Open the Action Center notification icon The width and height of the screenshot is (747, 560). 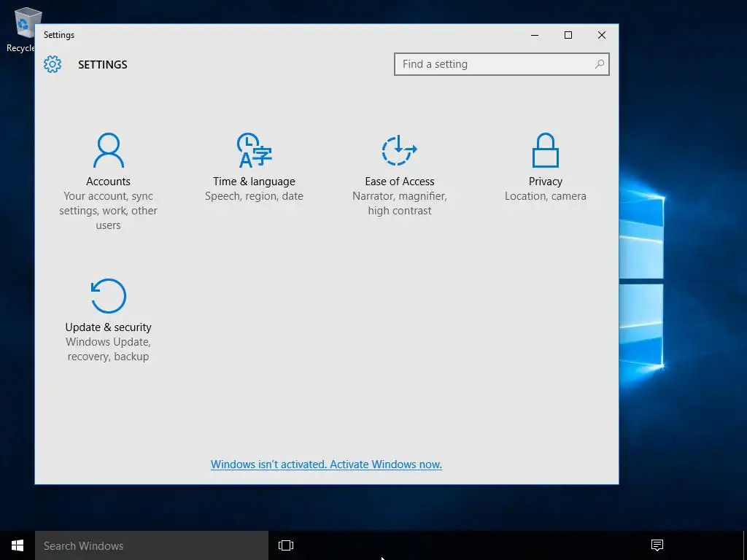coord(657,545)
